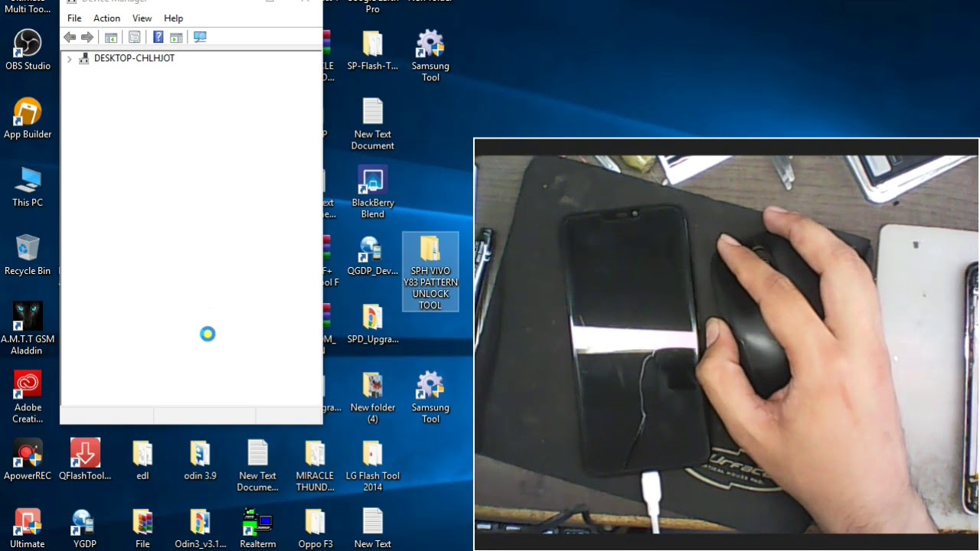Open the Action menu

click(106, 18)
